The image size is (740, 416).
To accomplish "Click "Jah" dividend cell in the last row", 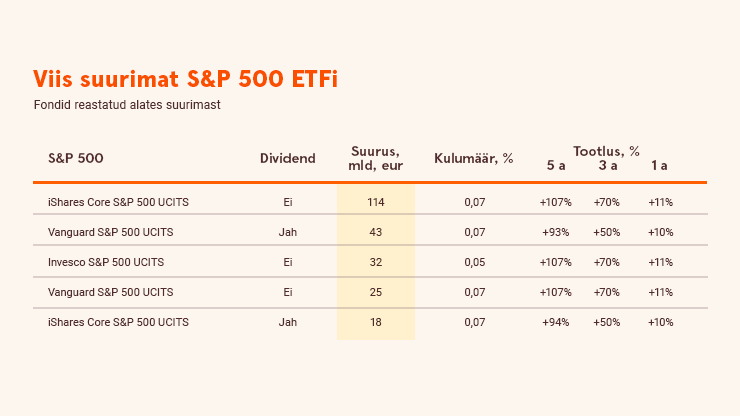I will 288,322.
